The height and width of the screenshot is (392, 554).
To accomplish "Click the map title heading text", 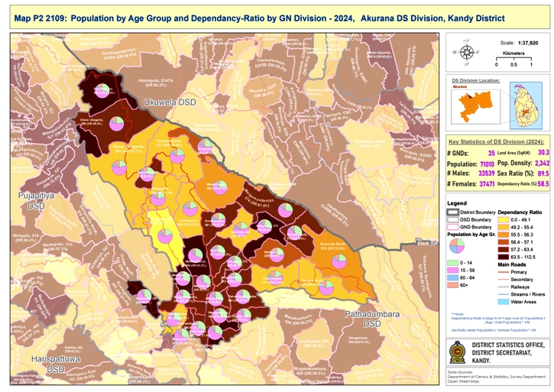I will coord(259,18).
